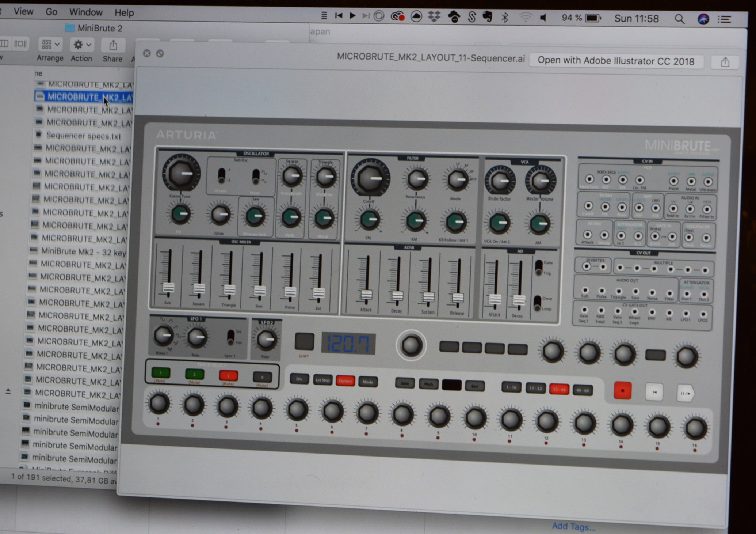This screenshot has width=756, height=534.
Task: Click the gallery view icon in Finder toolbar
Action: point(20,44)
